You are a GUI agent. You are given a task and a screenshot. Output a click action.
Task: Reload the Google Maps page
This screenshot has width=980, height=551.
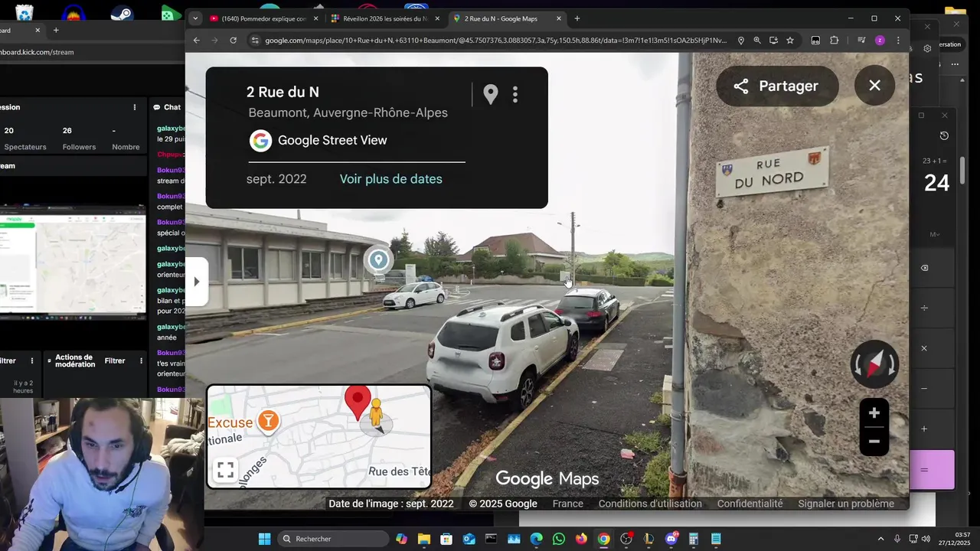pyautogui.click(x=233, y=41)
